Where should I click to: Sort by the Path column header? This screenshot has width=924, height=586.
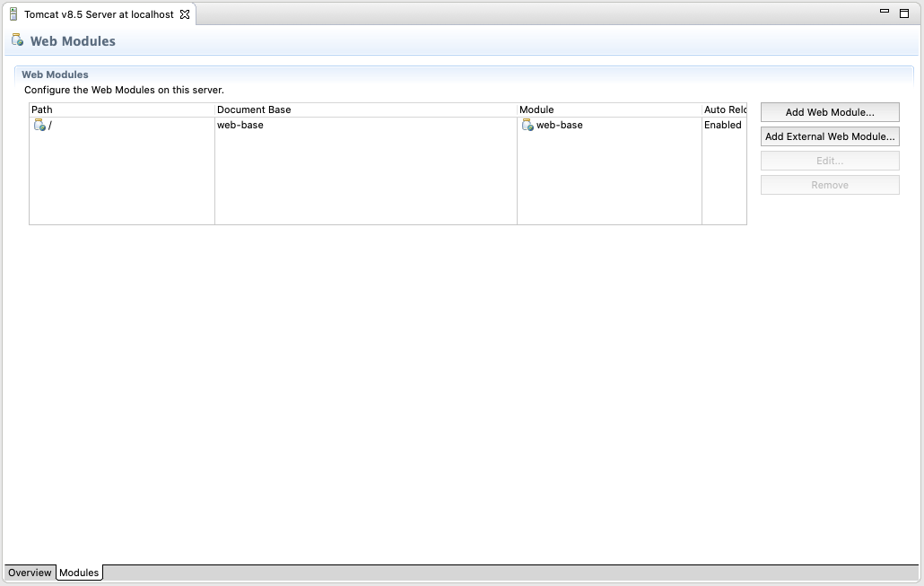click(121, 109)
